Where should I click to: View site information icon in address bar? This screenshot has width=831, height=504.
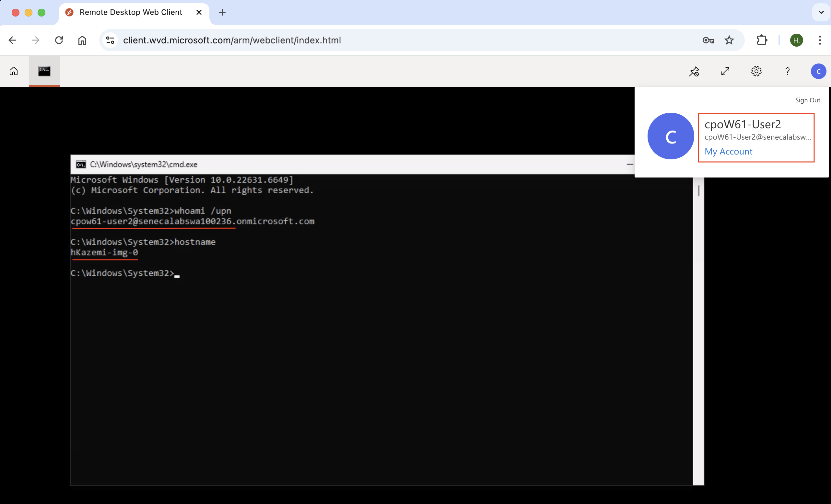pyautogui.click(x=110, y=40)
